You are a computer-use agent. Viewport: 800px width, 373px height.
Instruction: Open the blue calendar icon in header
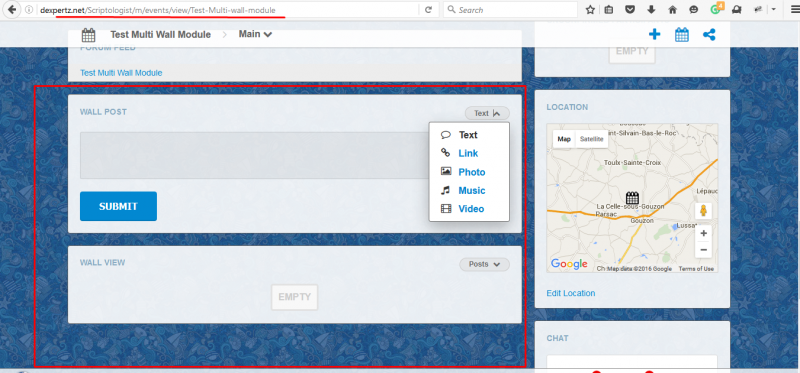682,35
